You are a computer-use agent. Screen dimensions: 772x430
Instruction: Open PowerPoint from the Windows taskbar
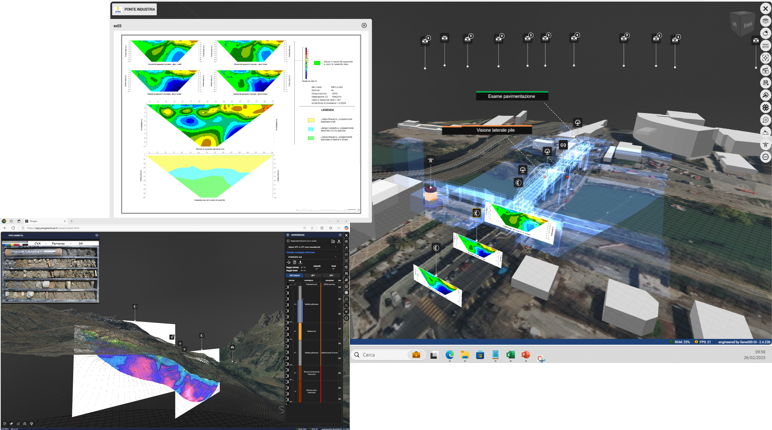tap(525, 355)
